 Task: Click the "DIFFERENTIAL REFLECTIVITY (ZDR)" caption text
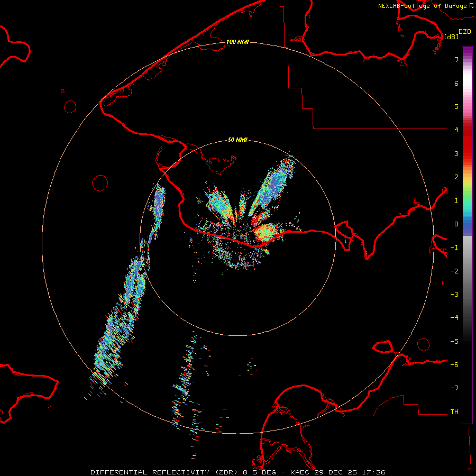164,472
